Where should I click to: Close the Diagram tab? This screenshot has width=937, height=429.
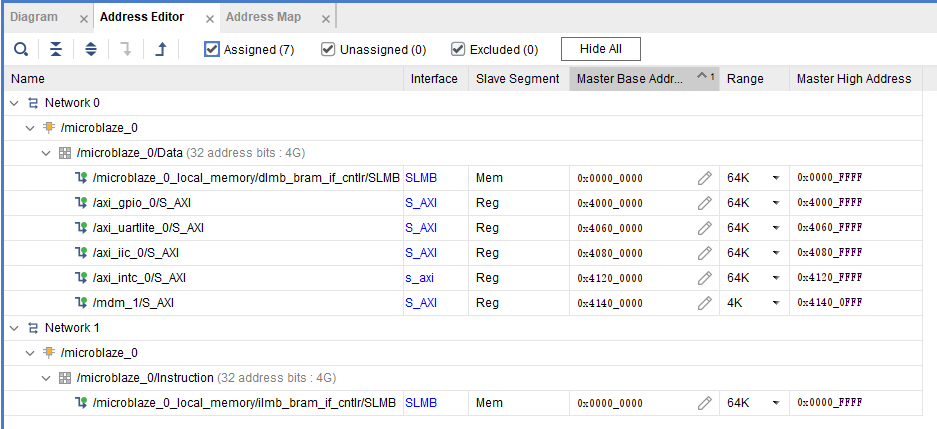pyautogui.click(x=84, y=20)
